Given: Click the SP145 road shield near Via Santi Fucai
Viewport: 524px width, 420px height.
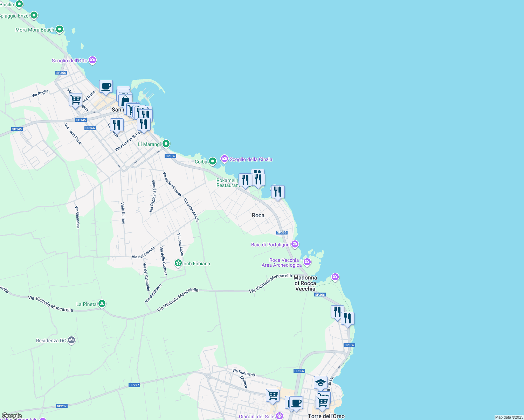Looking at the screenshot, I should tap(81, 120).
